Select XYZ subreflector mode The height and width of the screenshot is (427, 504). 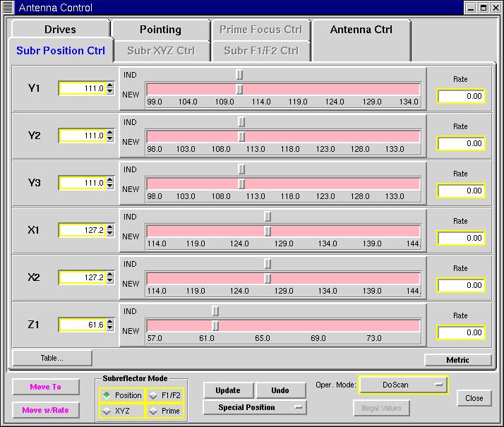pos(122,411)
